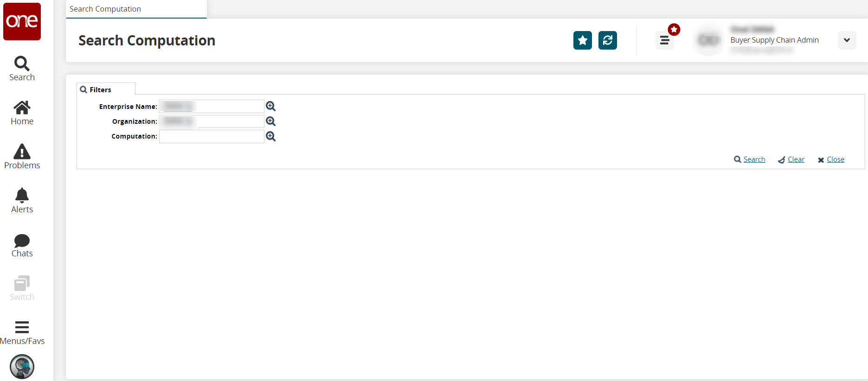Screen dimensions: 868x381
Task: Expand the user role dropdown arrow
Action: pos(847,40)
